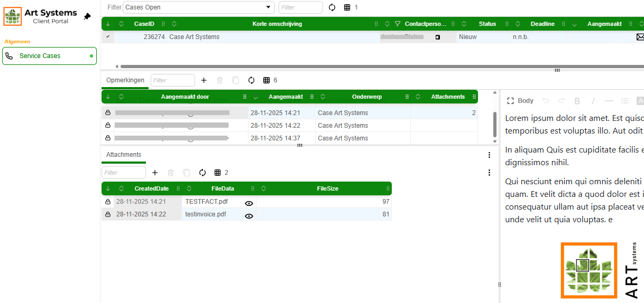Click the grid icon next to Opmerkingen count 6
This screenshot has height=303, width=644.
[266, 80]
